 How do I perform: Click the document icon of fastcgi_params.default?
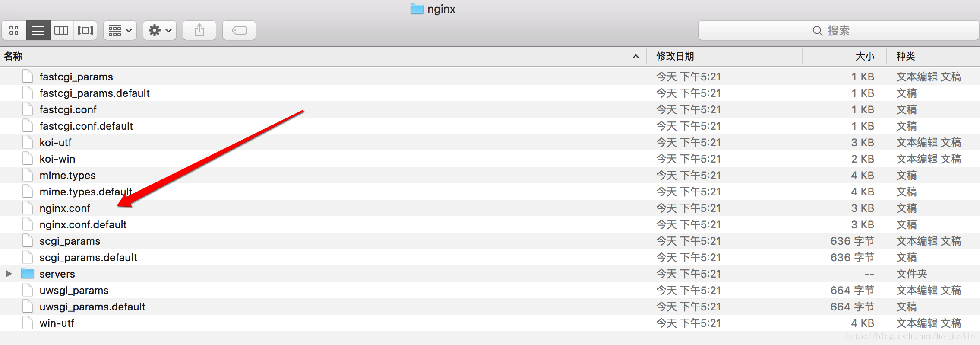(28, 93)
